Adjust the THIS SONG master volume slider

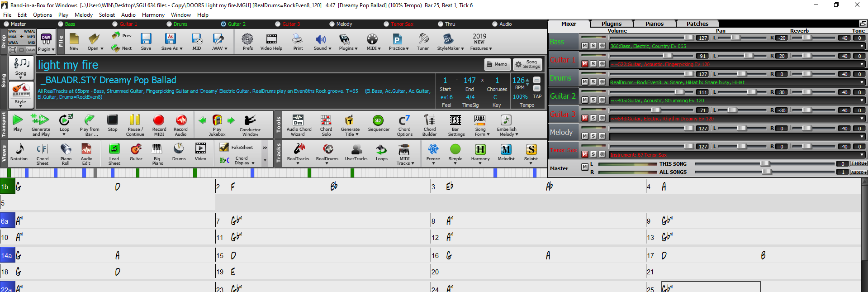point(764,163)
